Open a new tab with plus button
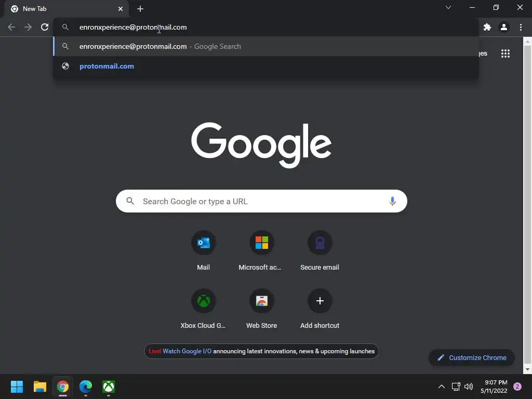Image resolution: width=532 pixels, height=399 pixels. [140, 9]
